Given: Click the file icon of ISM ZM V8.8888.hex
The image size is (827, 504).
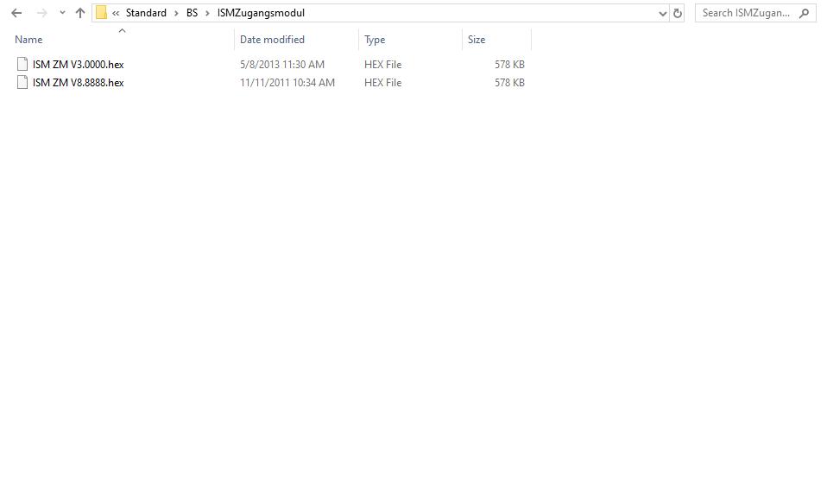Looking at the screenshot, I should coord(22,83).
